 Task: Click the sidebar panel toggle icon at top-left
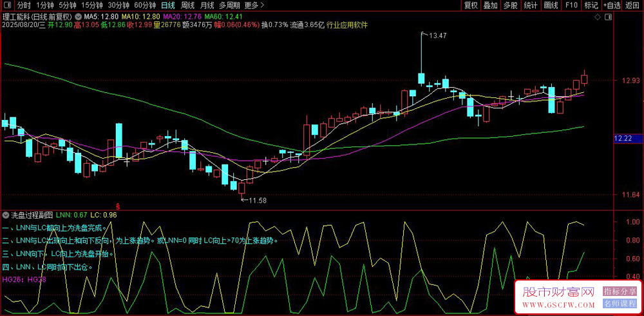[8, 5]
